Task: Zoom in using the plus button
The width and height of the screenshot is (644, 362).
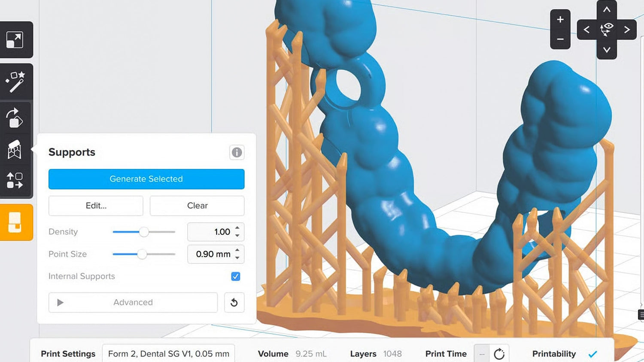Action: (x=560, y=19)
